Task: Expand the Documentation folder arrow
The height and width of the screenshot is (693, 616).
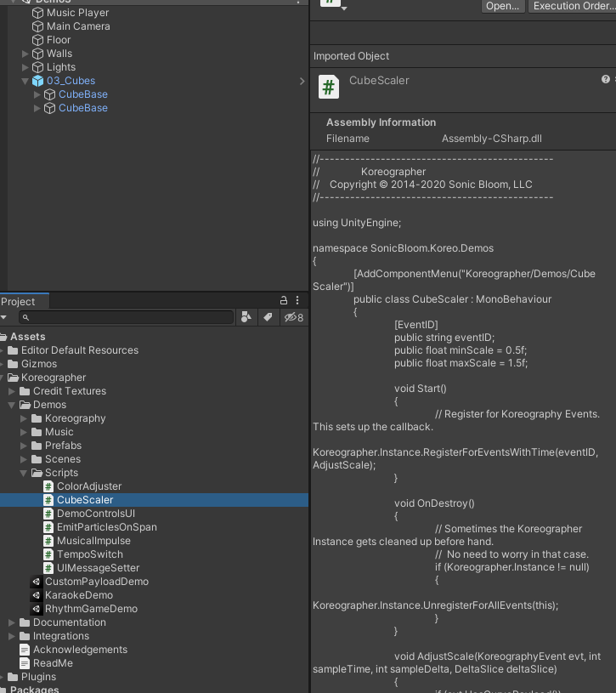Action: (12, 622)
